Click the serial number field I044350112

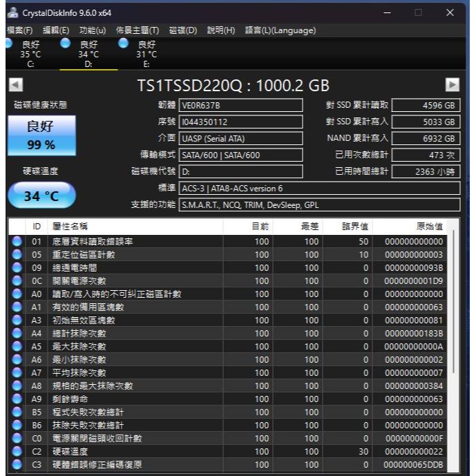(x=240, y=122)
